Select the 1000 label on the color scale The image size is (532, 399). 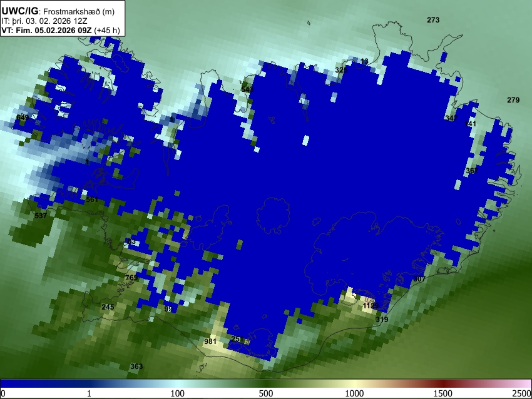[354, 393]
